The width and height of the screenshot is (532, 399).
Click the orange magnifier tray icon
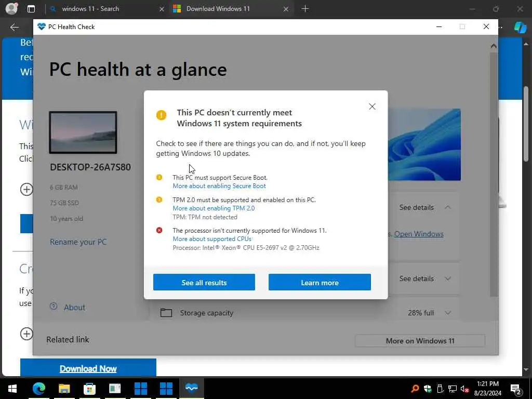click(415, 389)
